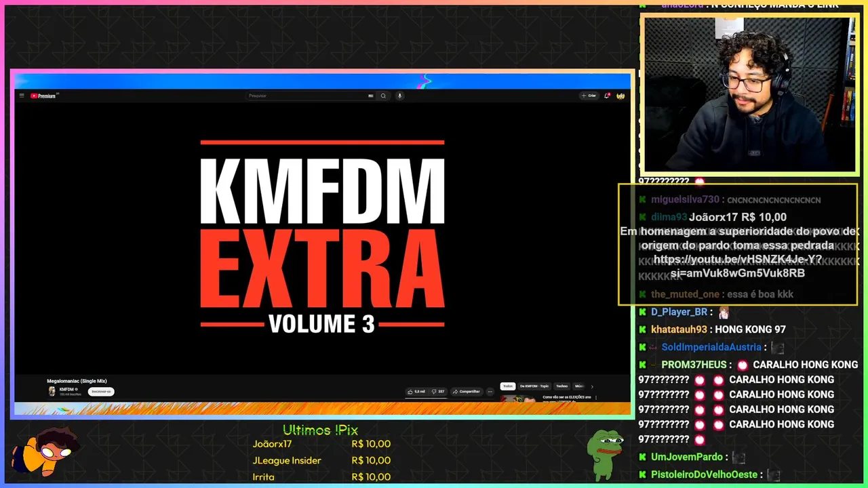Like the video with 9,8 mil likes
The height and width of the screenshot is (488, 868).
tap(416, 391)
